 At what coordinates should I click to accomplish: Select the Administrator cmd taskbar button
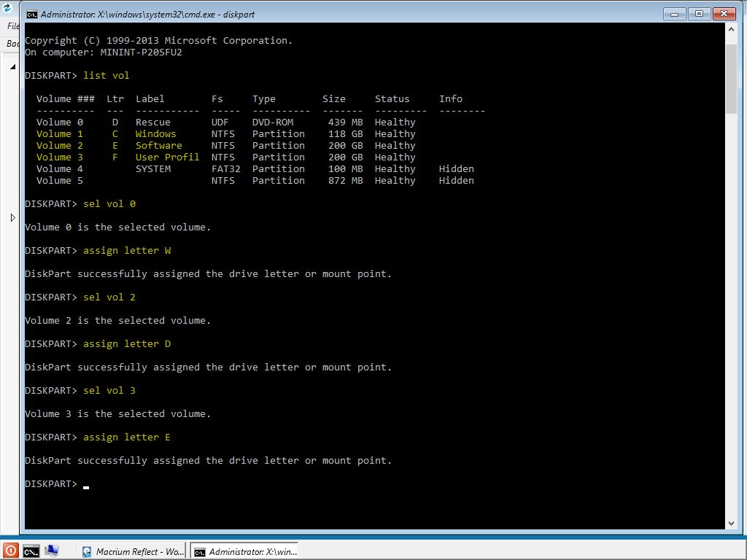(244, 551)
